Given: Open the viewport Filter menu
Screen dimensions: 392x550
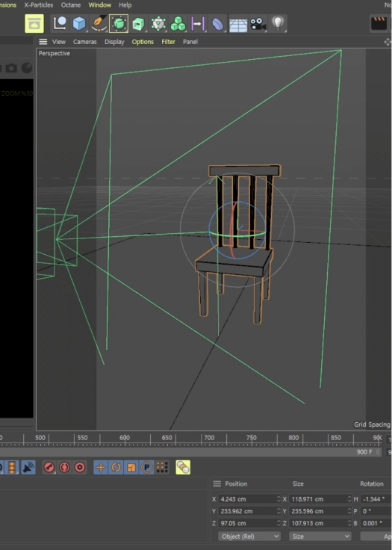Looking at the screenshot, I should click(x=168, y=42).
